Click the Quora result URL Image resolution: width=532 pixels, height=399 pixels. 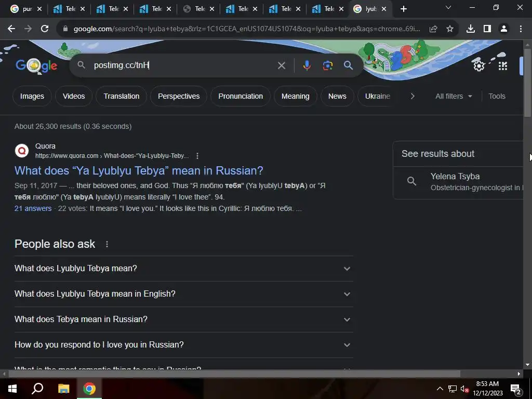tap(112, 156)
